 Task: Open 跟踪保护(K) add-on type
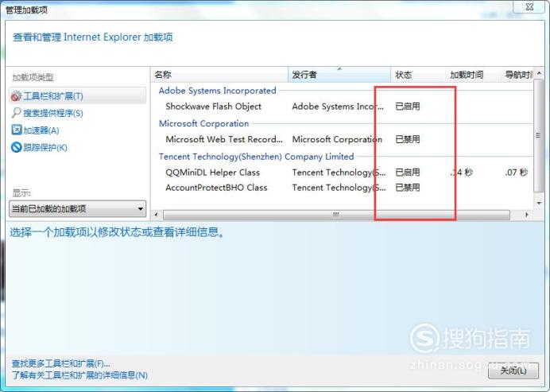pyautogui.click(x=45, y=147)
